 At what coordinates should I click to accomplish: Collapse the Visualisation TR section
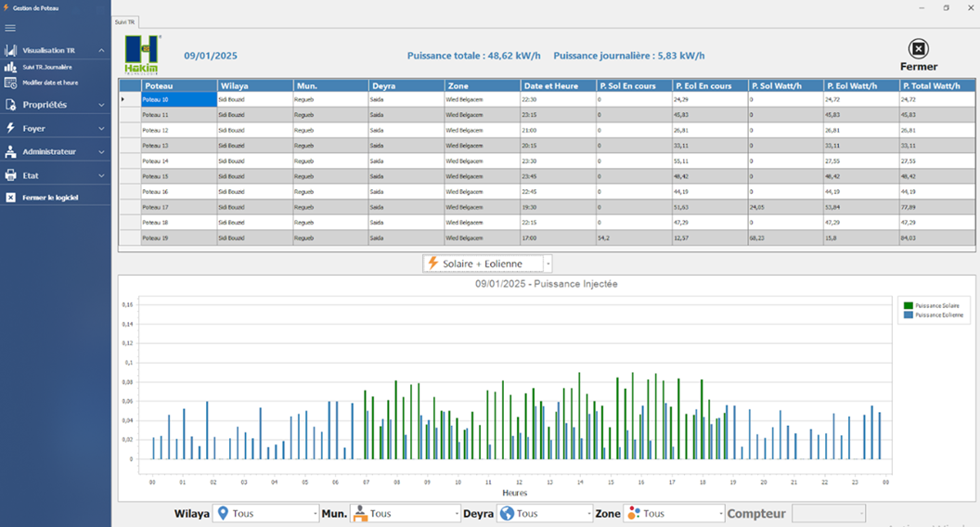[101, 50]
